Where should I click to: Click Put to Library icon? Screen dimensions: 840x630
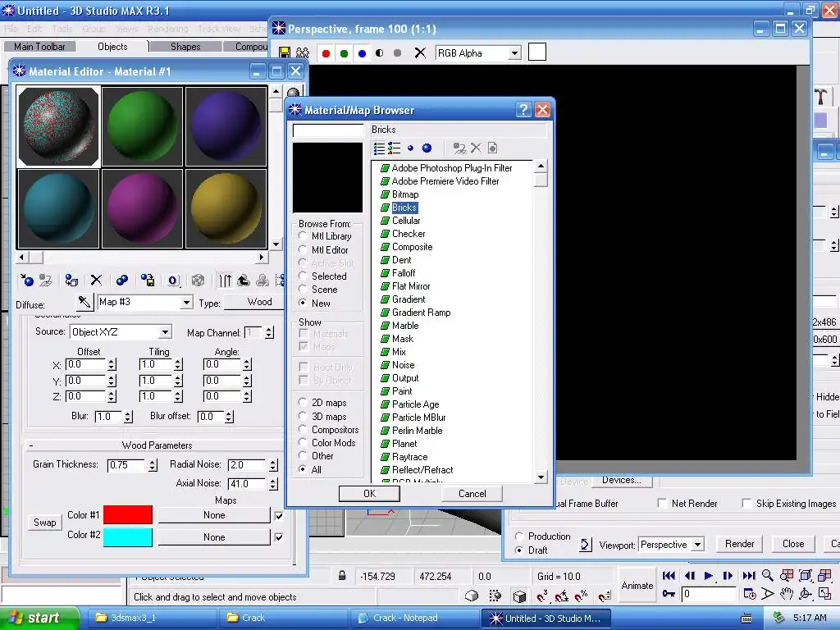[148, 281]
